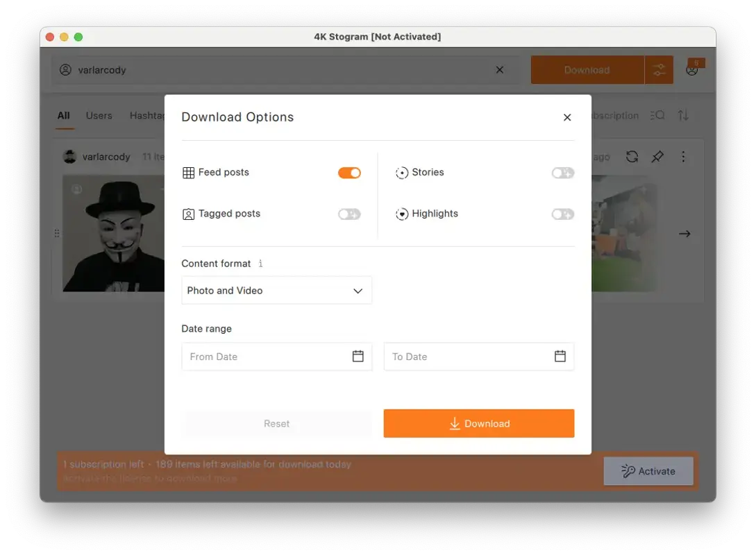Viewport: 756px width, 555px height.
Task: Switch to the Users tab
Action: pyautogui.click(x=99, y=116)
